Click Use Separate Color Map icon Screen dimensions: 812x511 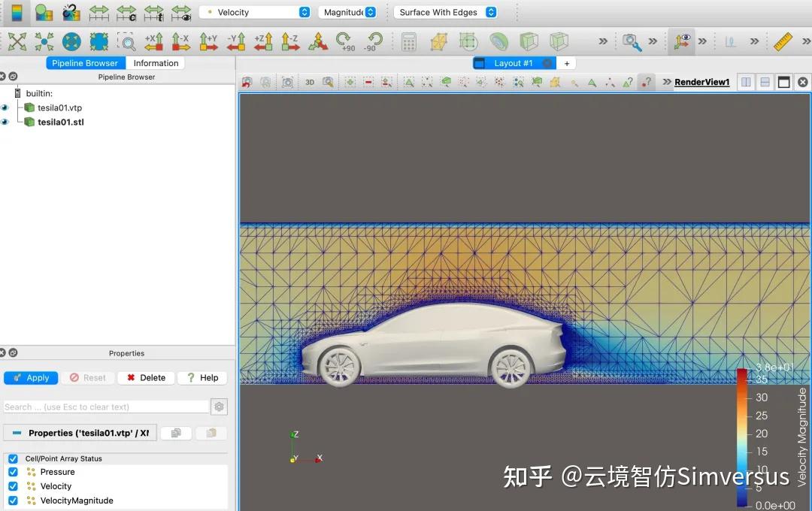[71, 13]
